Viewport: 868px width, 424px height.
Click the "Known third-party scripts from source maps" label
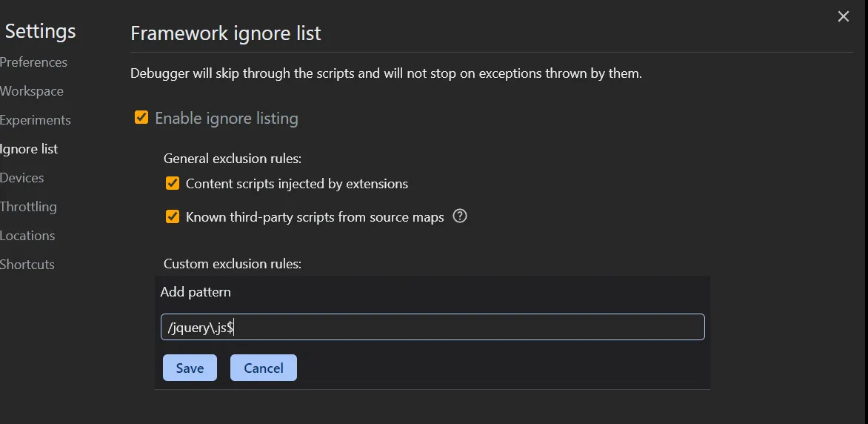(x=315, y=217)
